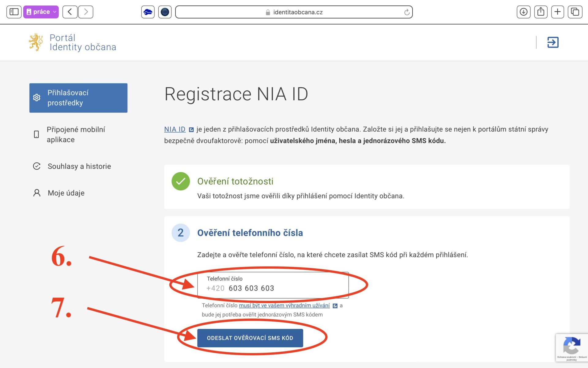Click the Telefonní číslo input field
The image size is (588, 368).
[x=273, y=285]
